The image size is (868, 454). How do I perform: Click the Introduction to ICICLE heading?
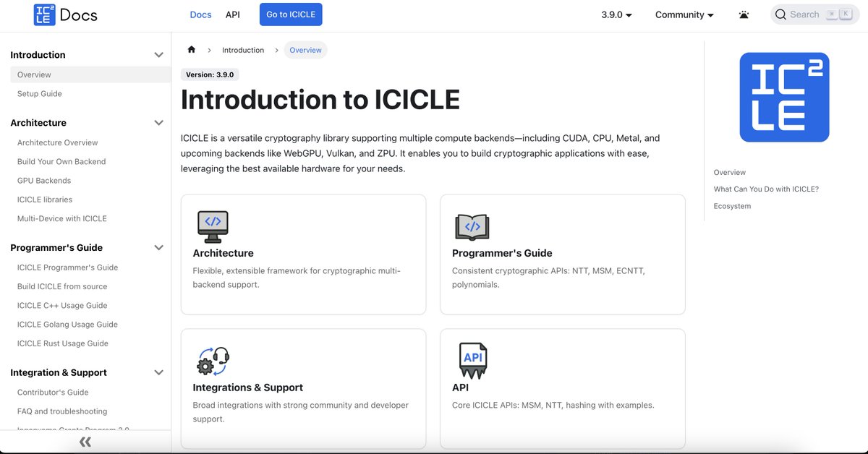(320, 100)
